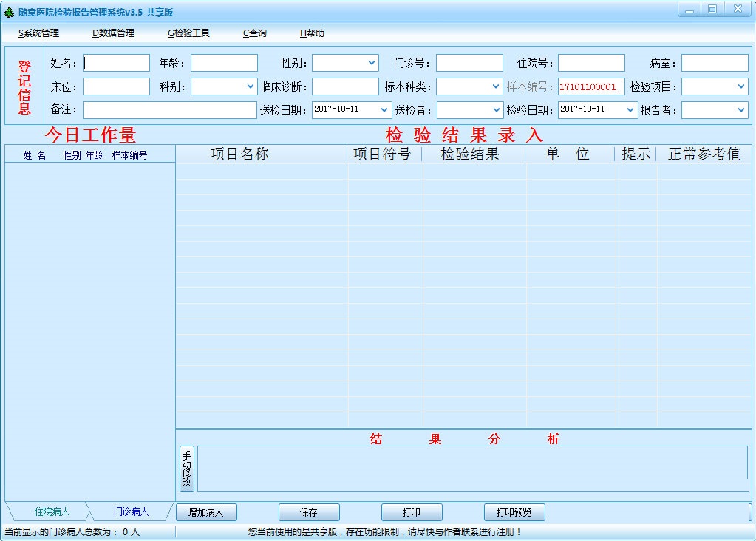Switch to the 门诊病人 tab
Screen dimensions: 756x541
pyautogui.click(x=131, y=511)
